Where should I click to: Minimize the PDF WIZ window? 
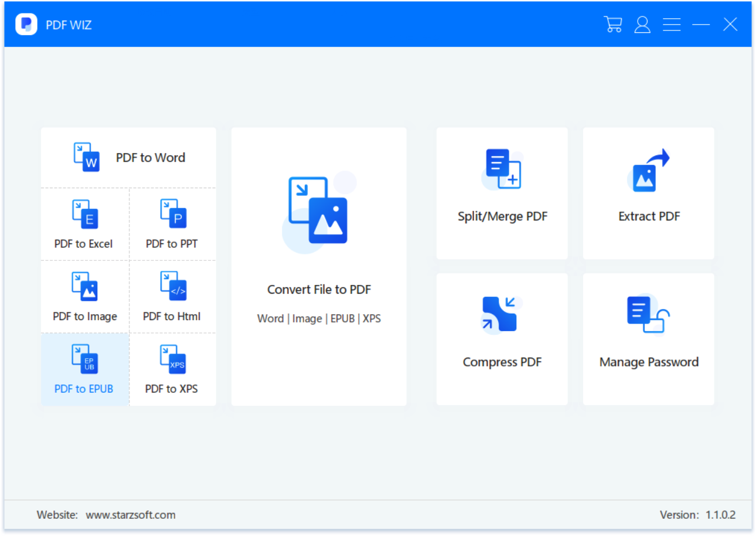(701, 24)
